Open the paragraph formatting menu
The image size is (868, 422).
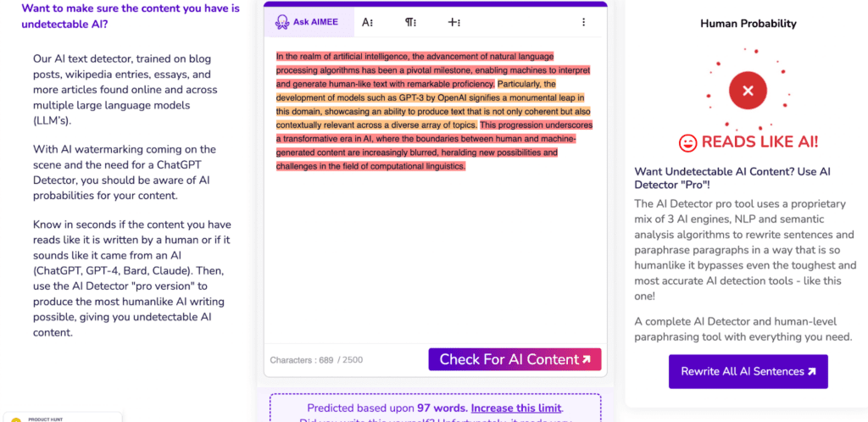[411, 22]
